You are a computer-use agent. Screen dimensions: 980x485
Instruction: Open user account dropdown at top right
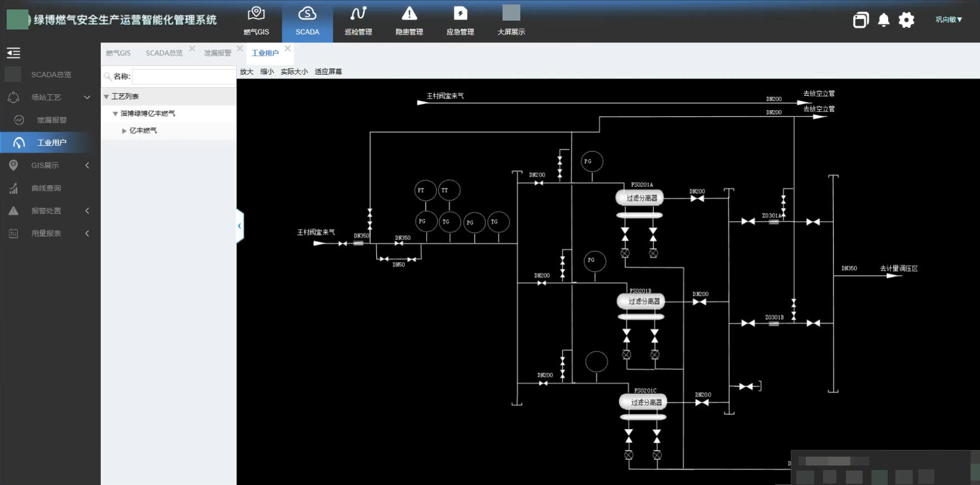pyautogui.click(x=948, y=19)
